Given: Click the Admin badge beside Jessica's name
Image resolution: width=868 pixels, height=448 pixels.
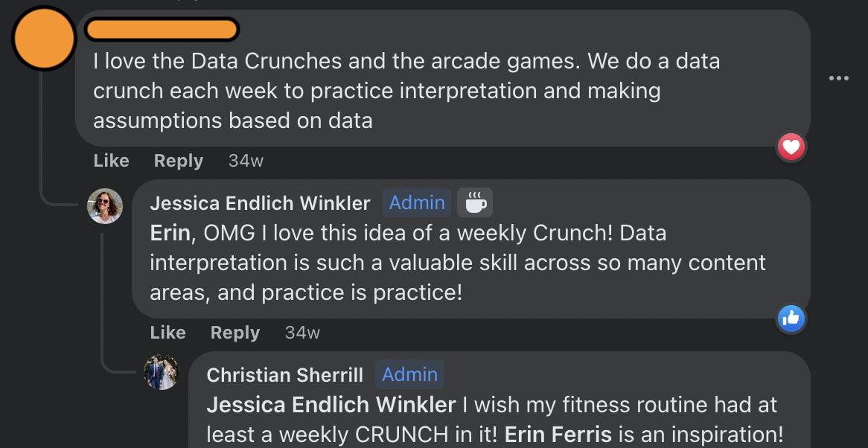Looking at the screenshot, I should point(416,202).
